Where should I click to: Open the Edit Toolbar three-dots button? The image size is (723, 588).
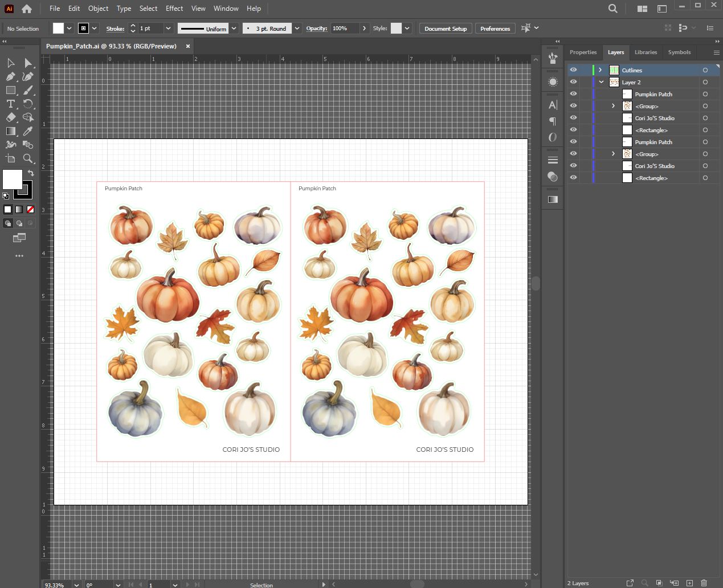point(19,256)
